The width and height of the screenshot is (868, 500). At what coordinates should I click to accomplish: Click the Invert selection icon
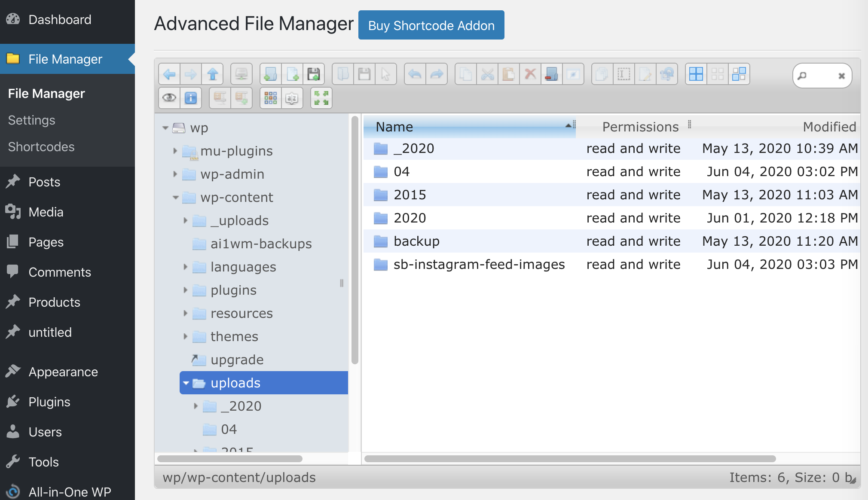point(739,74)
